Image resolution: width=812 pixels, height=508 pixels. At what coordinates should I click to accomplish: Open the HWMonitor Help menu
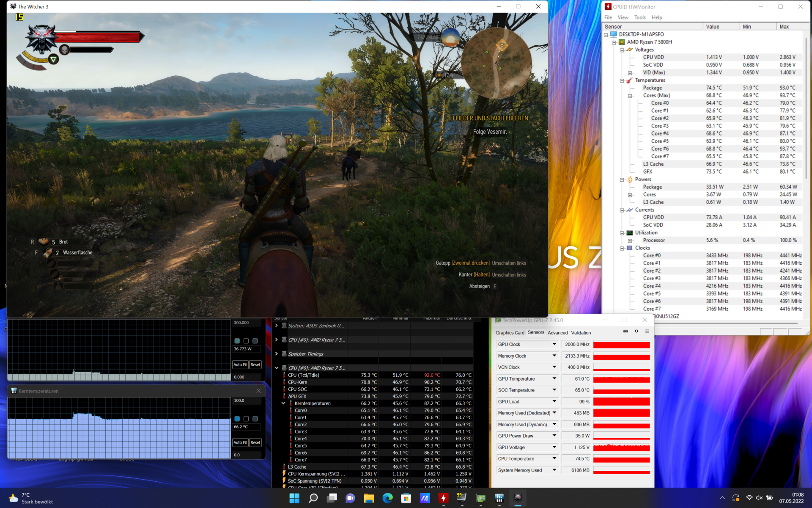coord(657,17)
